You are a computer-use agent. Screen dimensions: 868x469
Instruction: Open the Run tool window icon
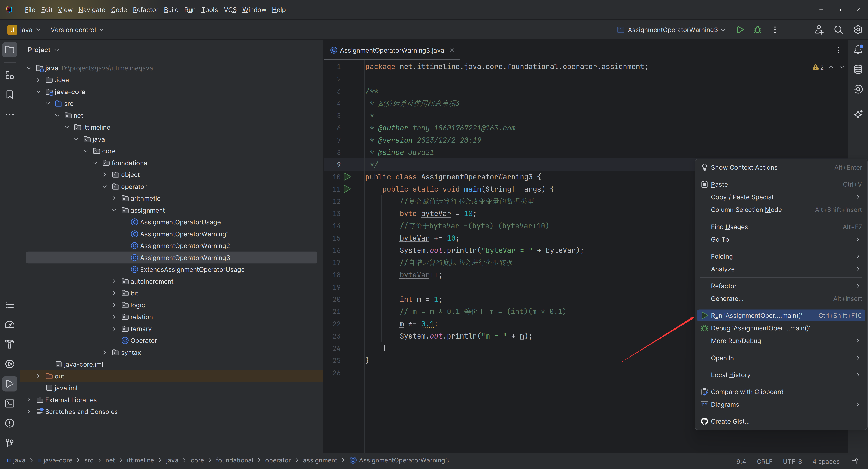(10, 384)
